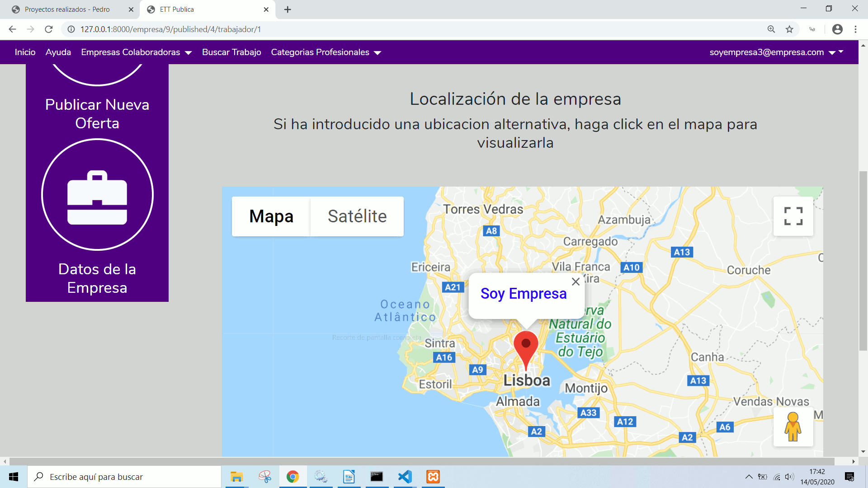Select the ETT Publica tab
868x488 pixels.
[x=176, y=9]
